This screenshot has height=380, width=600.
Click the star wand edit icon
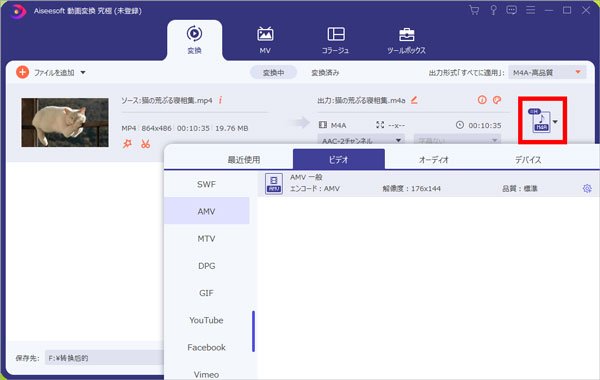pyautogui.click(x=127, y=144)
